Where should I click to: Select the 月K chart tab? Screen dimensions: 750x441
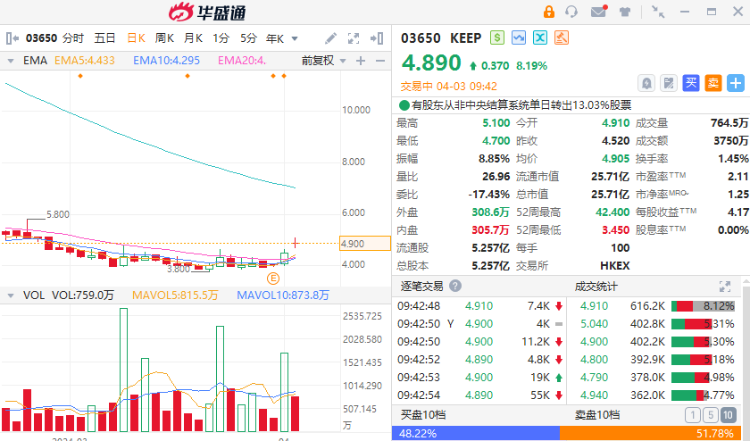(193, 38)
